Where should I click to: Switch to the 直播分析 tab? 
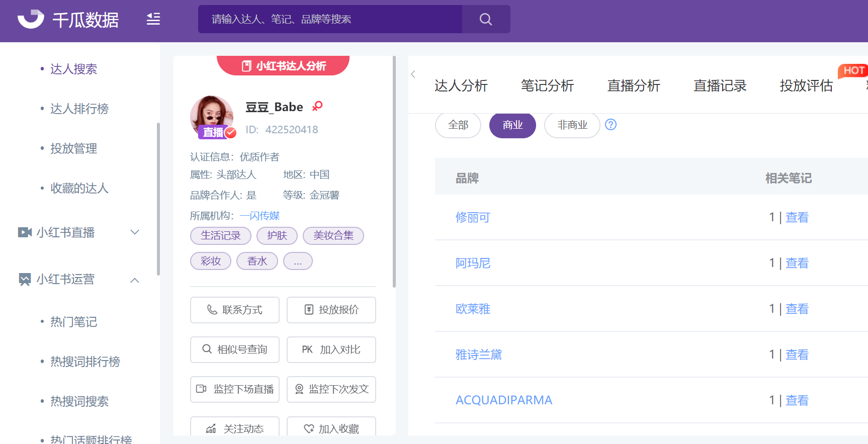coord(634,86)
